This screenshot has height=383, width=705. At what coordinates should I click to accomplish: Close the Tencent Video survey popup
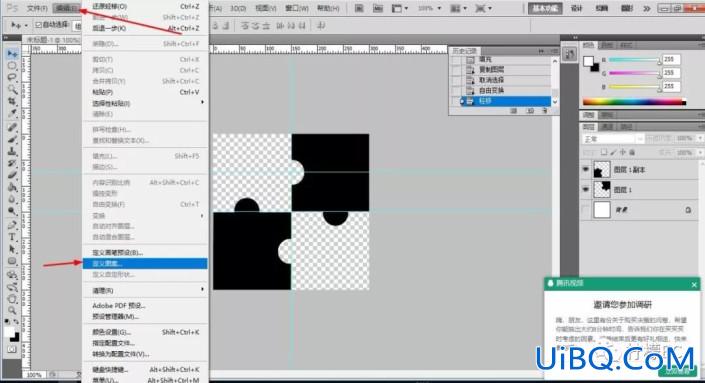[694, 285]
